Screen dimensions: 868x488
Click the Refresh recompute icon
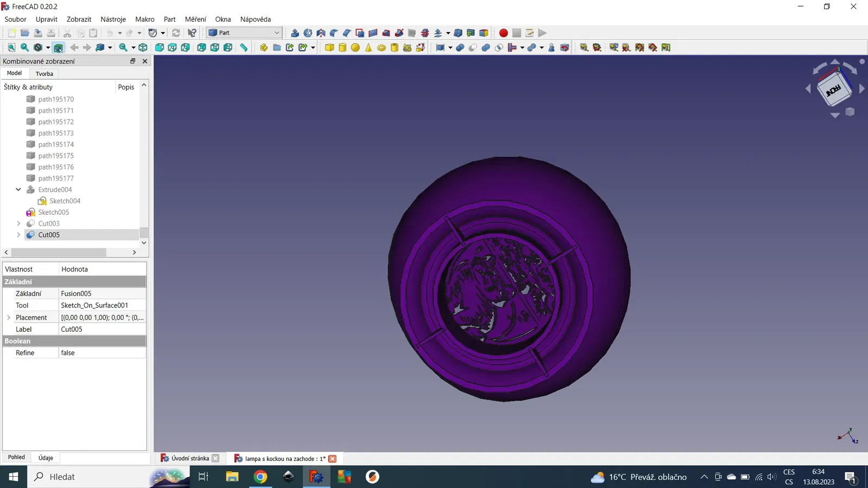[x=176, y=33]
